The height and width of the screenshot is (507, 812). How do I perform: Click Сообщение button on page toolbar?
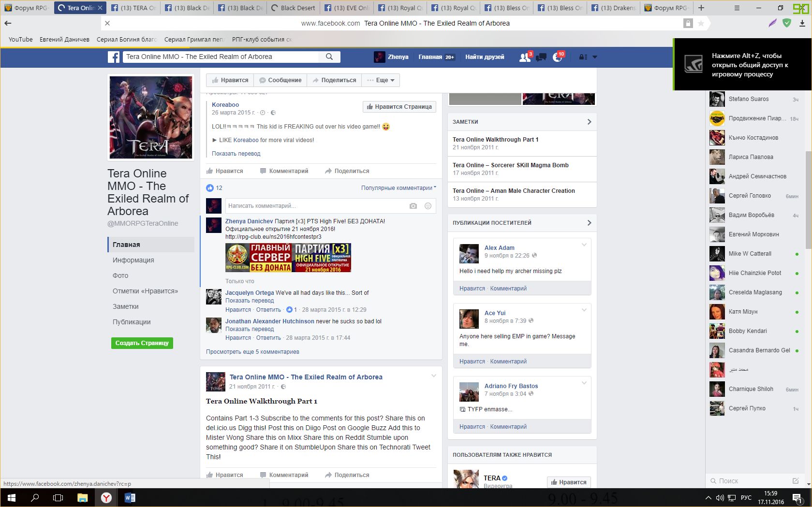pos(280,80)
